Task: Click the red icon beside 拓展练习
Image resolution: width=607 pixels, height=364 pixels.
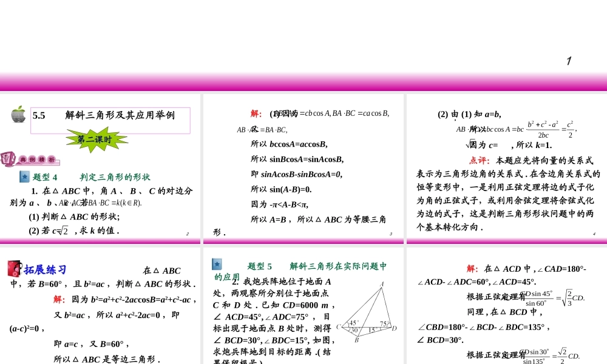Action: point(15,269)
